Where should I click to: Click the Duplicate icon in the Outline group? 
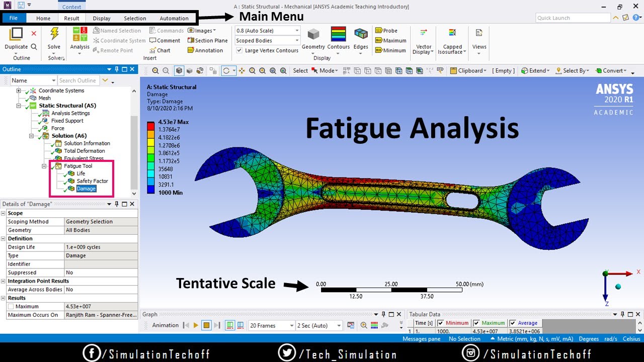pyautogui.click(x=16, y=34)
